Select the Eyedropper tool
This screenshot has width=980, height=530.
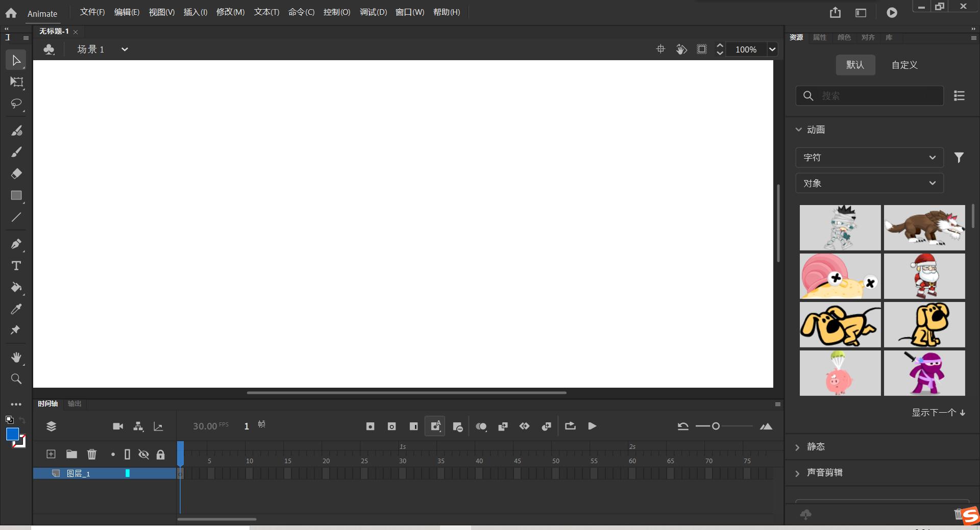pyautogui.click(x=16, y=309)
